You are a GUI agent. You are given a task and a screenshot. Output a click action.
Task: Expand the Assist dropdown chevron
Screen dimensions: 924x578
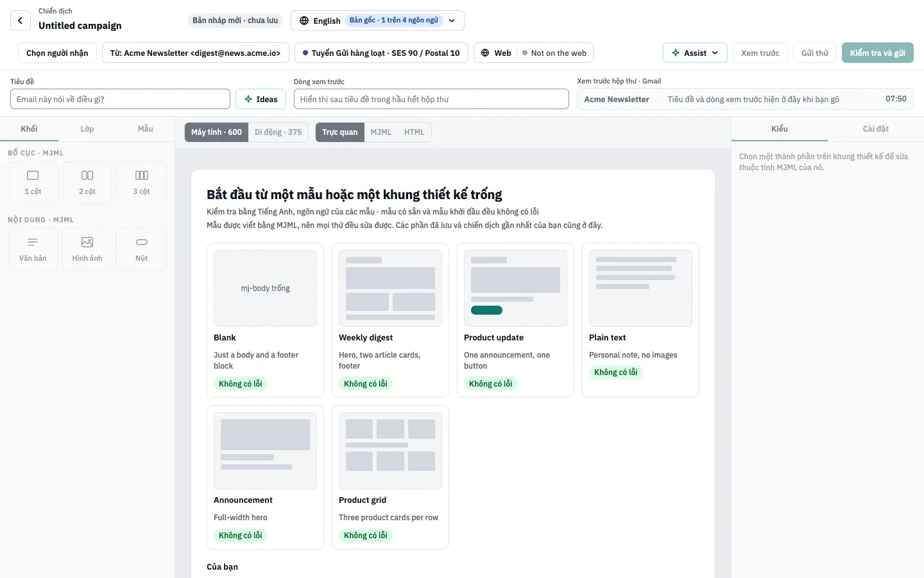pos(715,53)
